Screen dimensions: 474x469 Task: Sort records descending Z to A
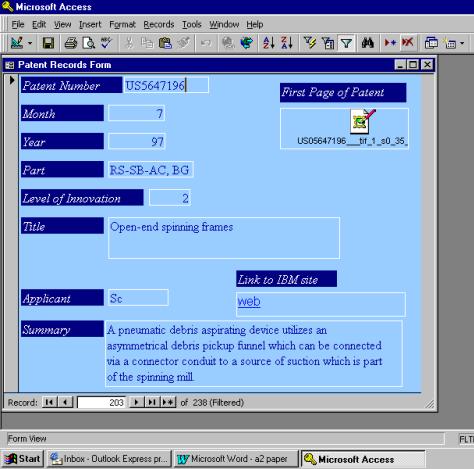(287, 43)
